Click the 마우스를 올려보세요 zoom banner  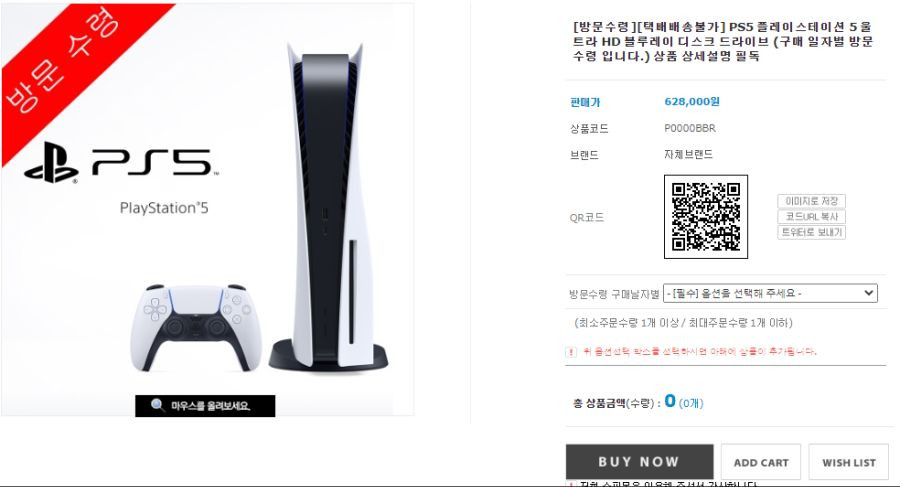(205, 405)
